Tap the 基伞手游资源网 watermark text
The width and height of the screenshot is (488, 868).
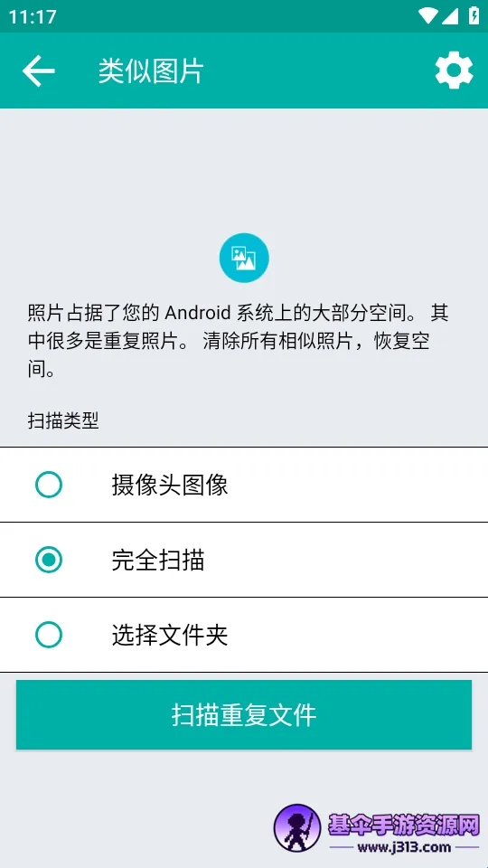click(x=403, y=825)
